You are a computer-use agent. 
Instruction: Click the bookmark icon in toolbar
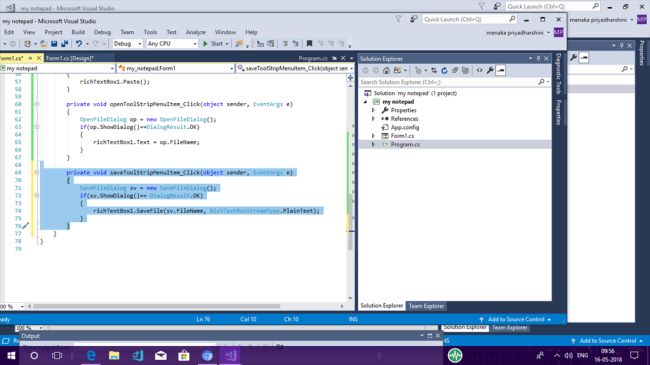[309, 44]
